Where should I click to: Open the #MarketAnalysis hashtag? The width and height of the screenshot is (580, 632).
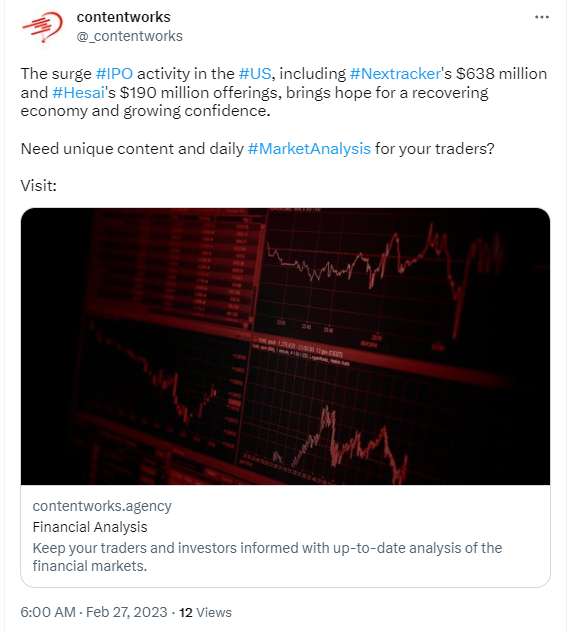point(309,149)
